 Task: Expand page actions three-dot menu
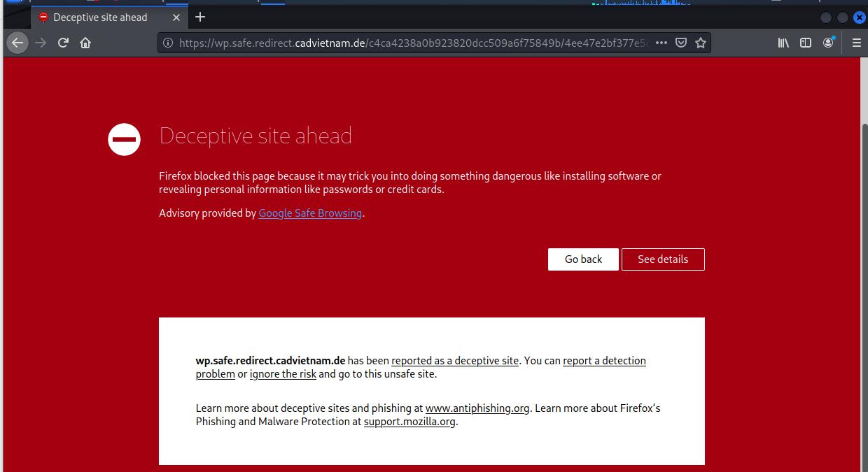pos(661,43)
